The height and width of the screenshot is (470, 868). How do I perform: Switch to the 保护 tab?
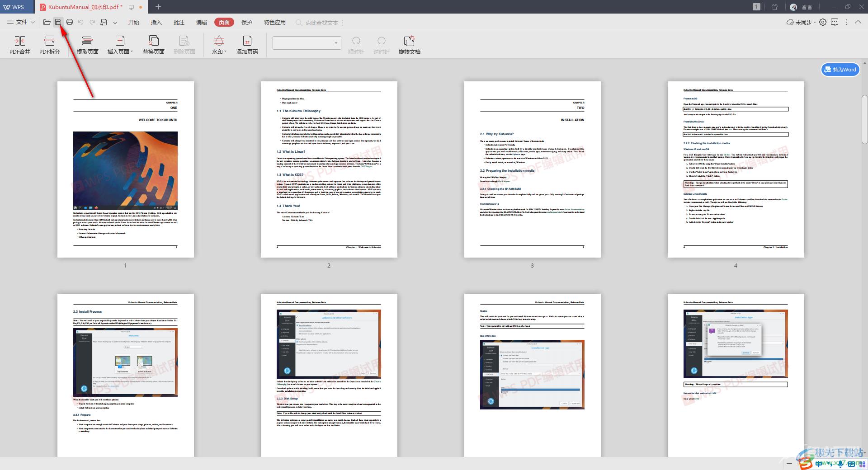[x=247, y=22]
